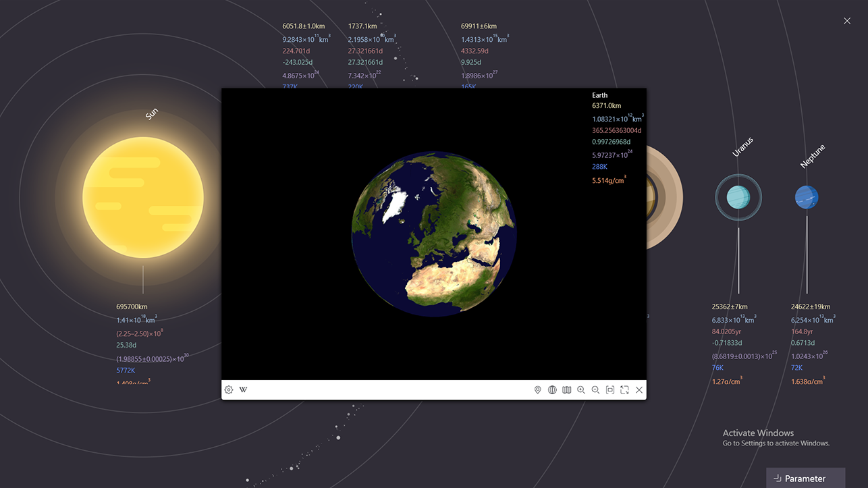Select the "1.8986×10²⁷" mass value

click(x=479, y=74)
